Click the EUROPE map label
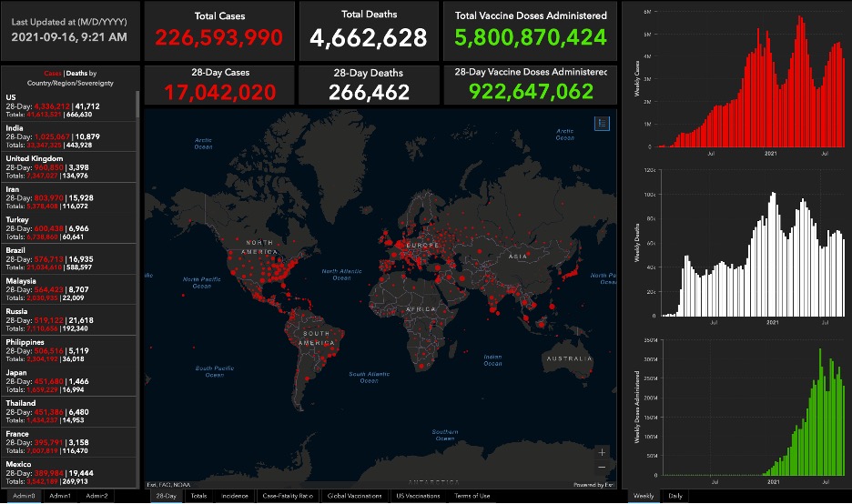 click(x=422, y=246)
